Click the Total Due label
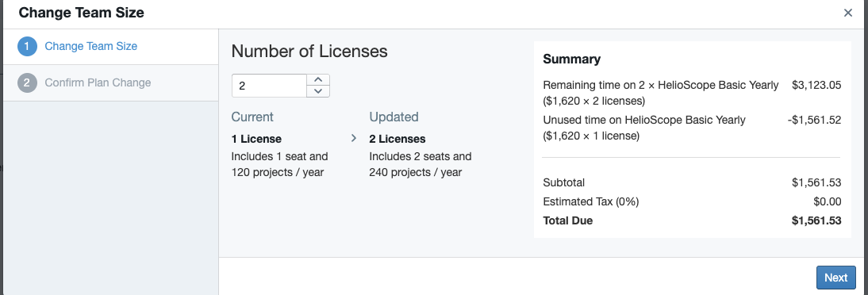The height and width of the screenshot is (295, 868). click(568, 220)
